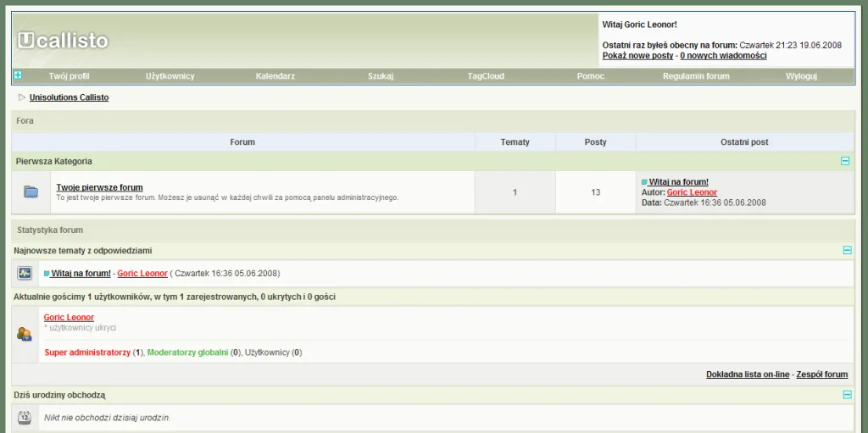This screenshot has width=868, height=433.
Task: Click the posts count 13 cell
Action: click(x=596, y=192)
